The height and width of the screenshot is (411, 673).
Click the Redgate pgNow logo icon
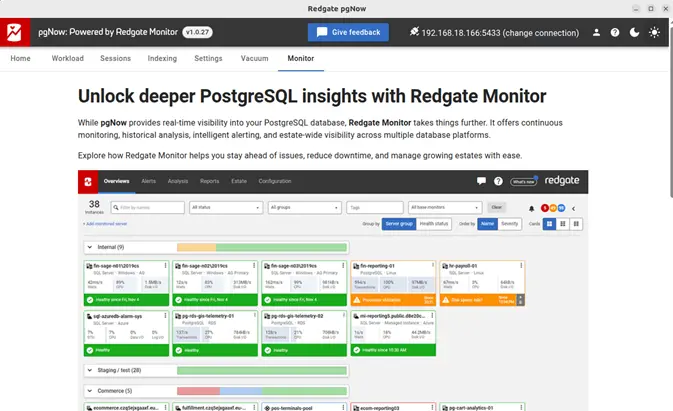click(15, 32)
